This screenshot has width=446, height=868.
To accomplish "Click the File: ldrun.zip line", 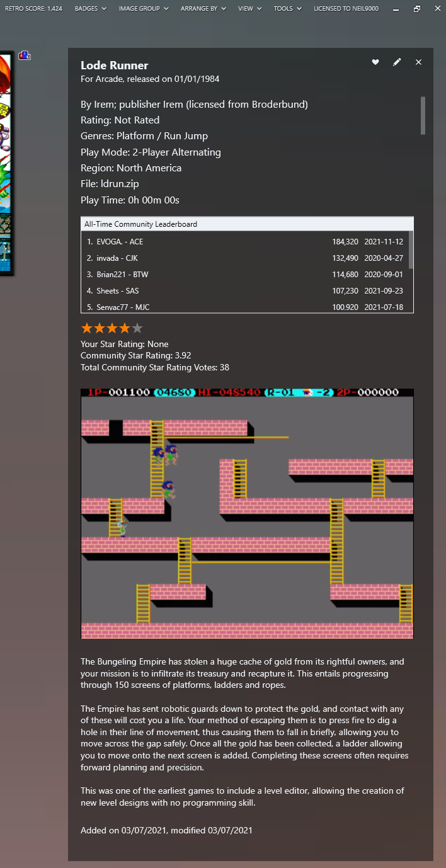I will (110, 184).
